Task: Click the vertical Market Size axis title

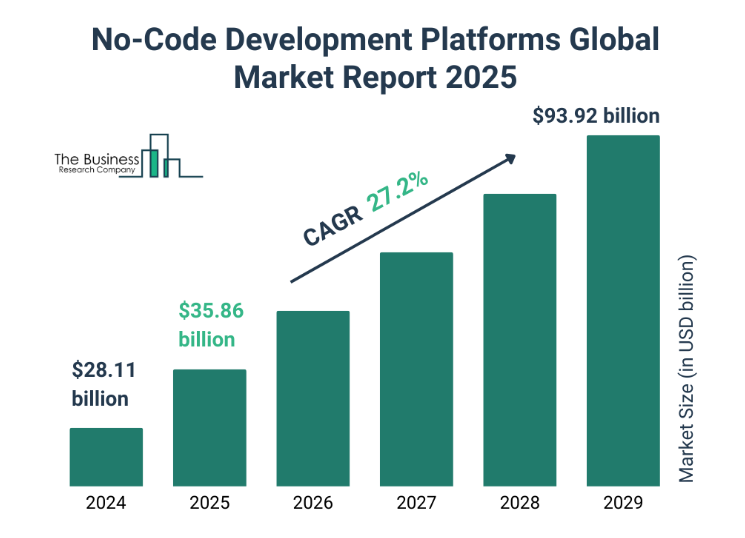Action: click(687, 370)
